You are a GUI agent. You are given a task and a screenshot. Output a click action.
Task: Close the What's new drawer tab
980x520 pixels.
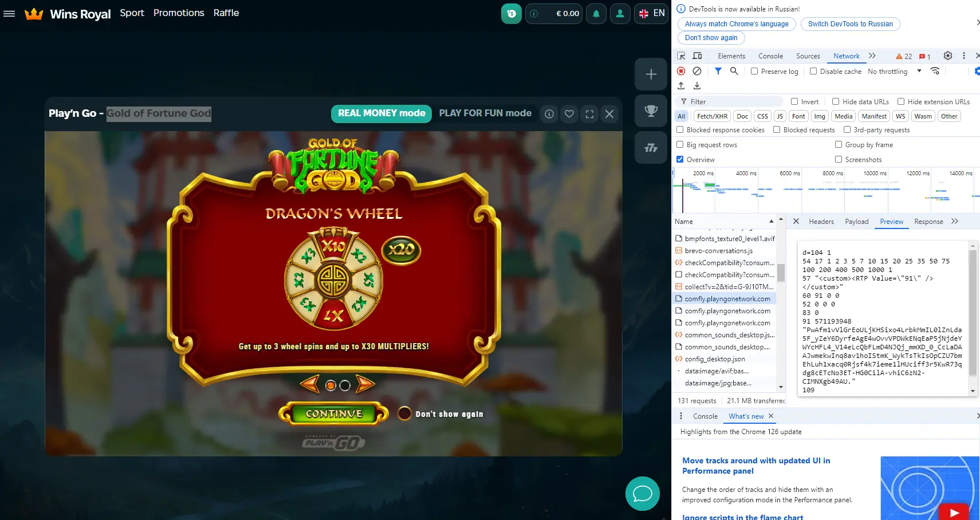[x=770, y=416]
